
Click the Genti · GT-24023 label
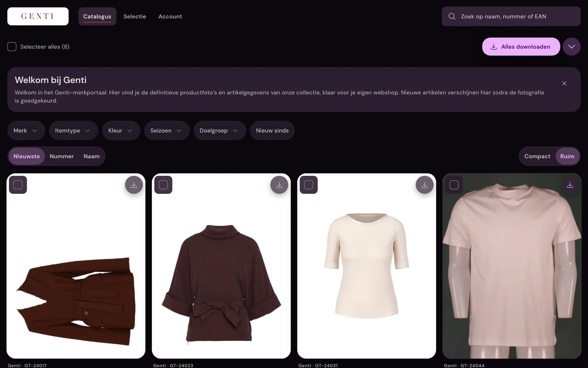[173, 365]
